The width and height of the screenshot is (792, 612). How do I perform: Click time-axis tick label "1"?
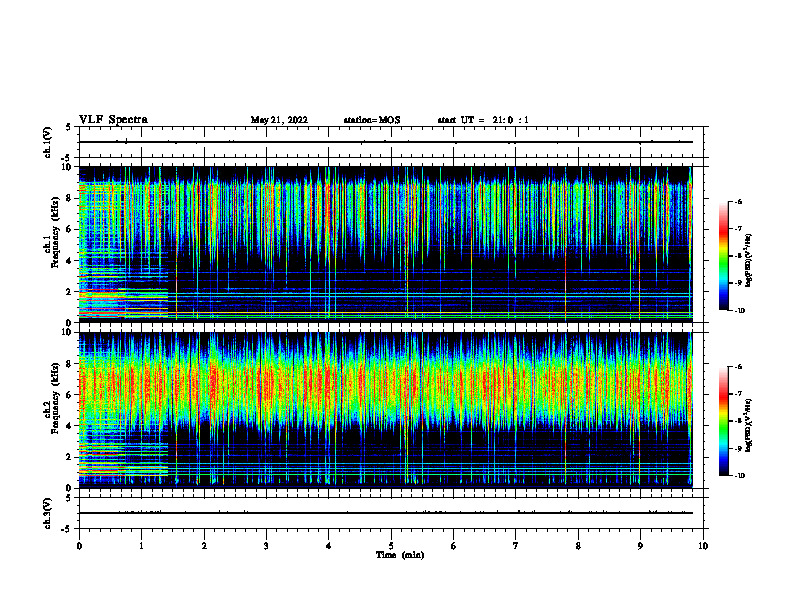click(x=141, y=546)
